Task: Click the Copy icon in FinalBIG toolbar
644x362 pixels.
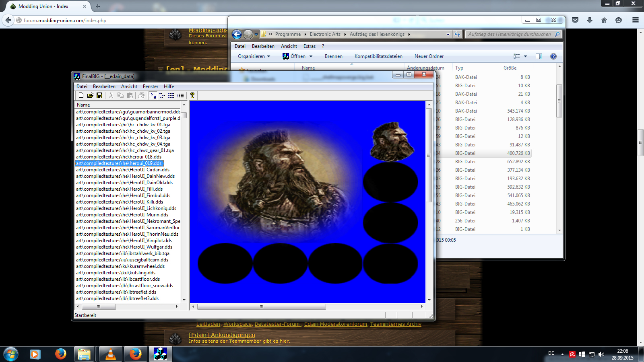Action: click(120, 95)
